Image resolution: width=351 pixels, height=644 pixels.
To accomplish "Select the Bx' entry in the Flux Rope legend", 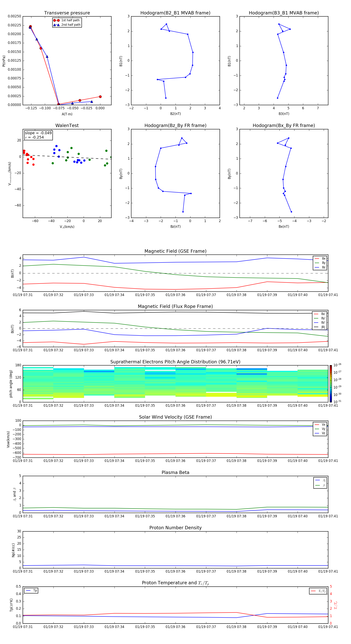I will point(320,314).
